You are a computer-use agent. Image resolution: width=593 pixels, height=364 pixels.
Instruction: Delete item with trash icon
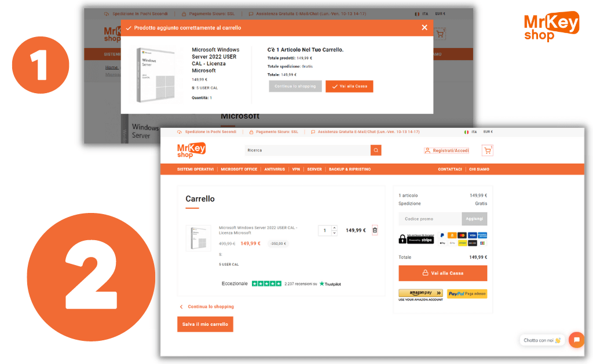(375, 230)
